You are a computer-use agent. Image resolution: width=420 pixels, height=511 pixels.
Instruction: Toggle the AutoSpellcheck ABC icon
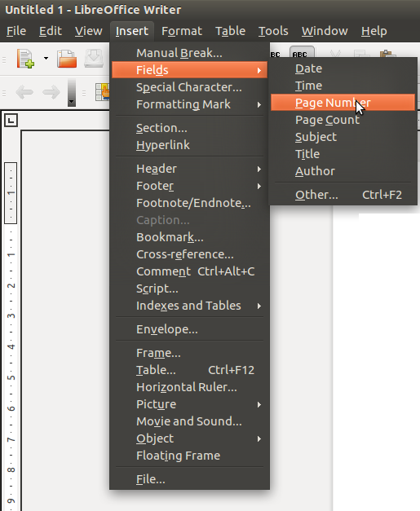tap(302, 52)
